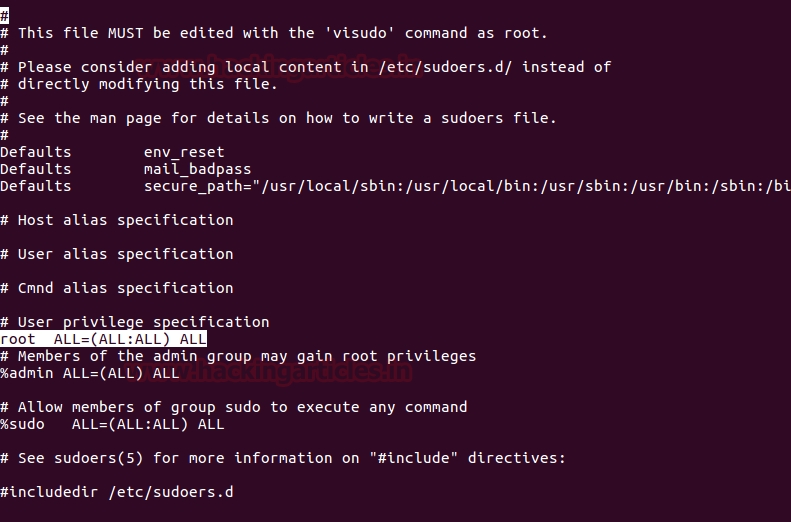
Task: Click the #includedir directive
Action: (49, 492)
